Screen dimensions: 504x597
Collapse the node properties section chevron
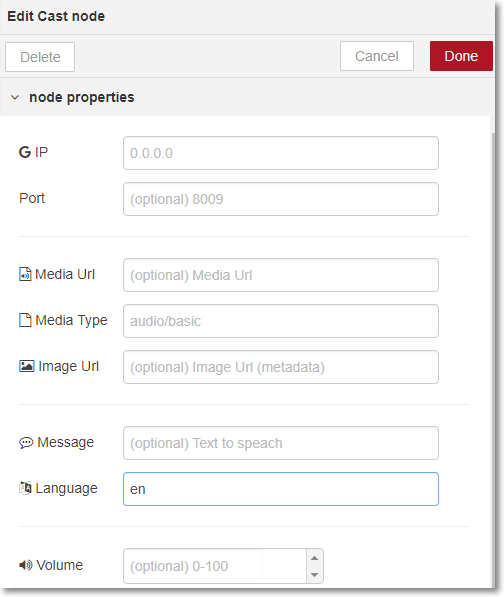click(15, 97)
